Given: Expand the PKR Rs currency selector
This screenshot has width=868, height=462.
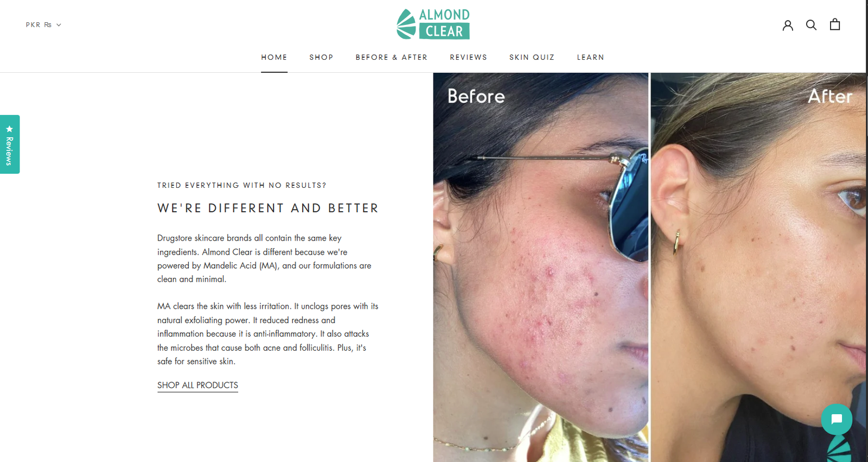Looking at the screenshot, I should (43, 25).
